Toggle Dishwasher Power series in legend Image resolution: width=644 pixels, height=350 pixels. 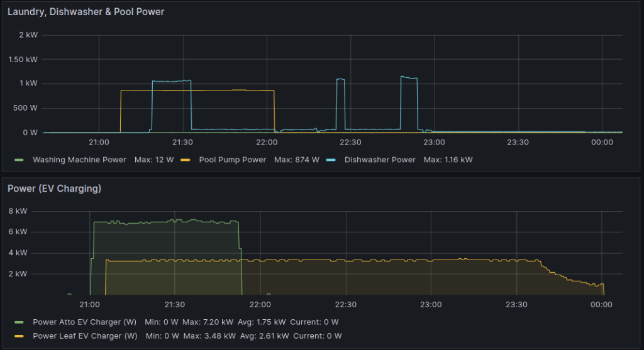[x=380, y=160]
